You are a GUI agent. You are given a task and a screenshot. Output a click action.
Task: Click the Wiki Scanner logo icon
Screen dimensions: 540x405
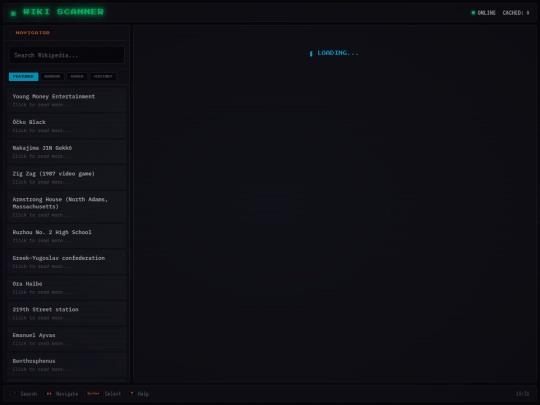coord(13,13)
